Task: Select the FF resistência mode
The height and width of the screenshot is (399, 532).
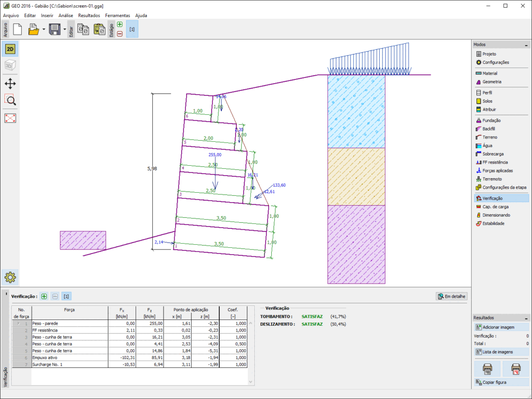Action: click(501, 163)
